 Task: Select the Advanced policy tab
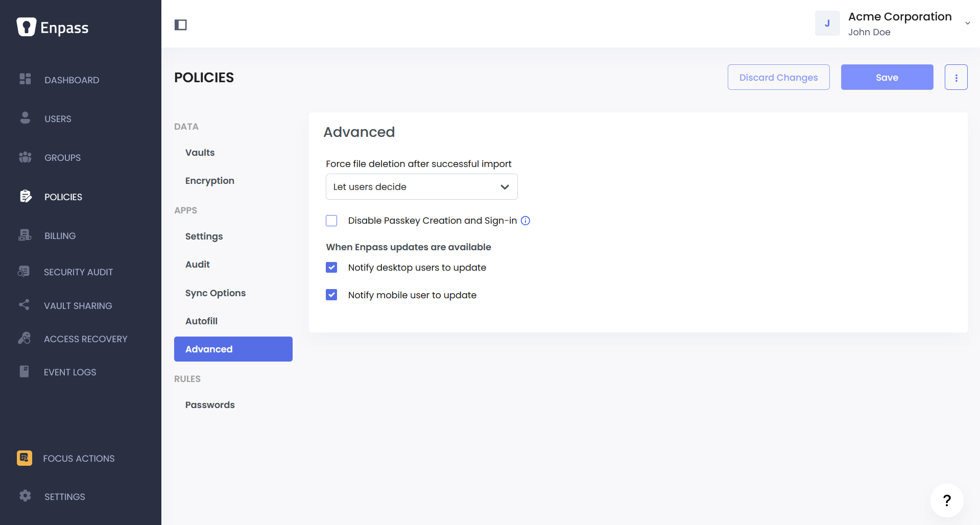coord(233,349)
